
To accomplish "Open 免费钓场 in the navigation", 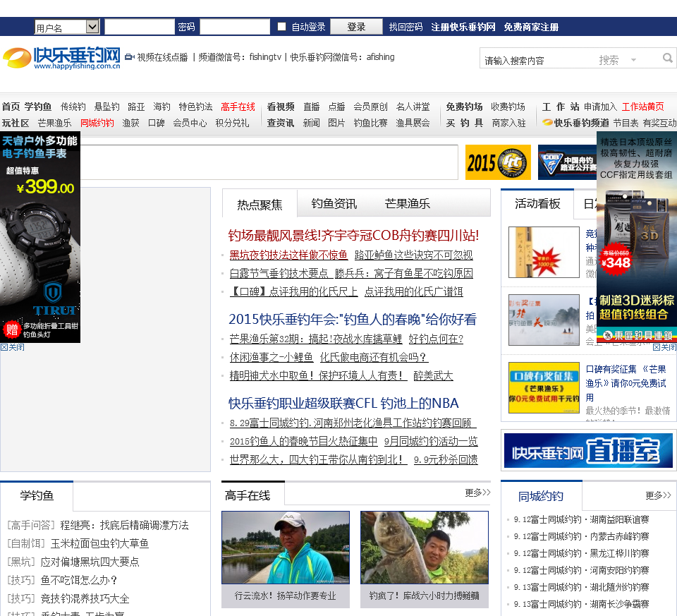I will [x=464, y=107].
